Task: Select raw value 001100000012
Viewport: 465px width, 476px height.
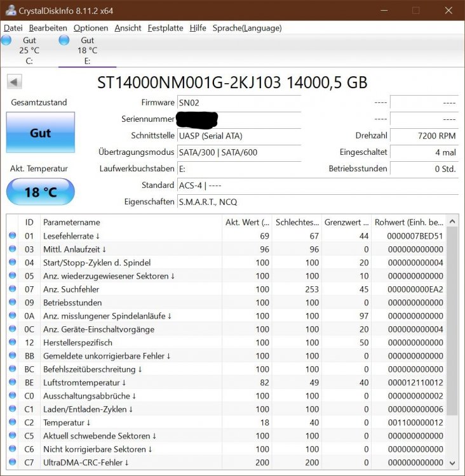Action: (415, 423)
